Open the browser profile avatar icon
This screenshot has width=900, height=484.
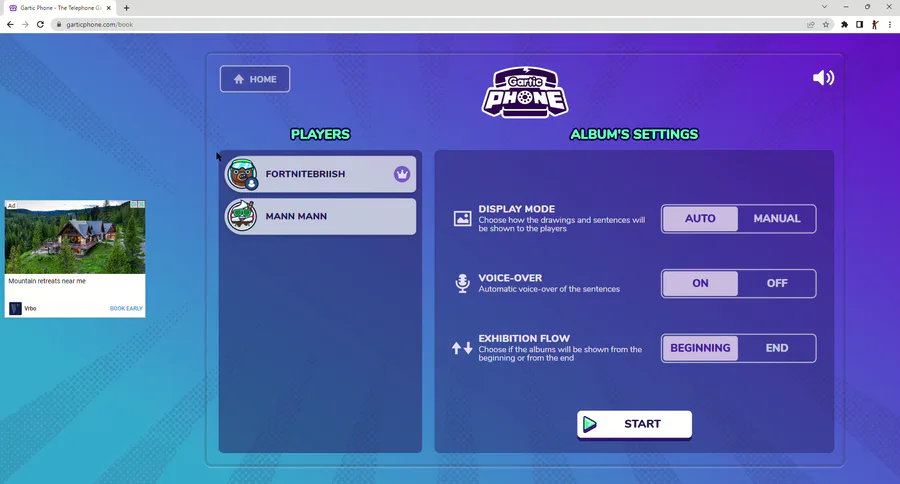[x=875, y=25]
